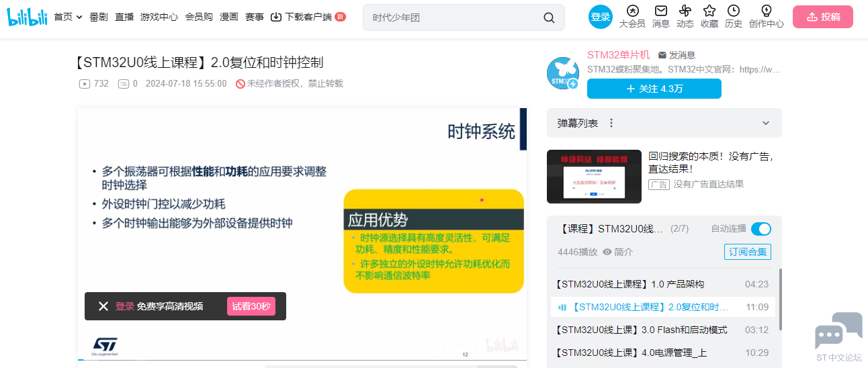The height and width of the screenshot is (368, 868).
Task: Click the 简介 eye icon in playlist
Action: tap(607, 252)
